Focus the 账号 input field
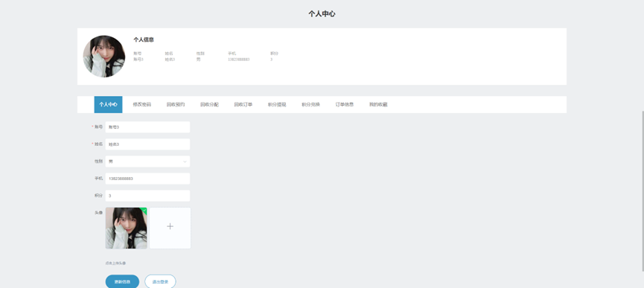The height and width of the screenshot is (288, 644). click(x=147, y=127)
